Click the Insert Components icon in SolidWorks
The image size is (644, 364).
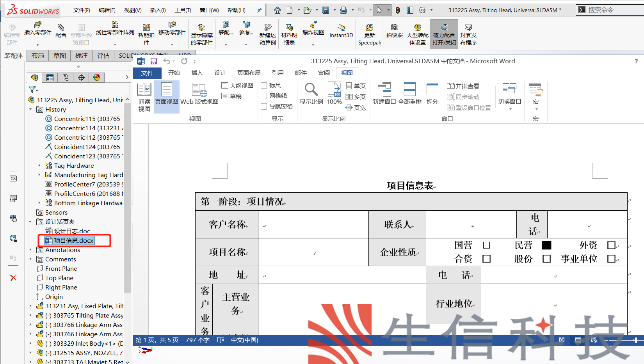click(x=38, y=29)
